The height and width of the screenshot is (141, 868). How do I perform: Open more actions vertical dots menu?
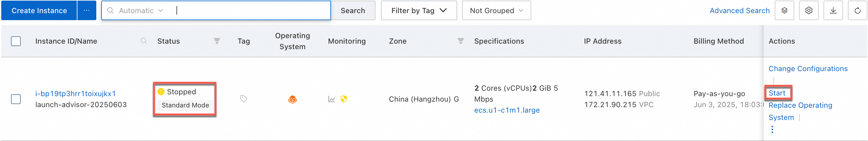(x=772, y=129)
